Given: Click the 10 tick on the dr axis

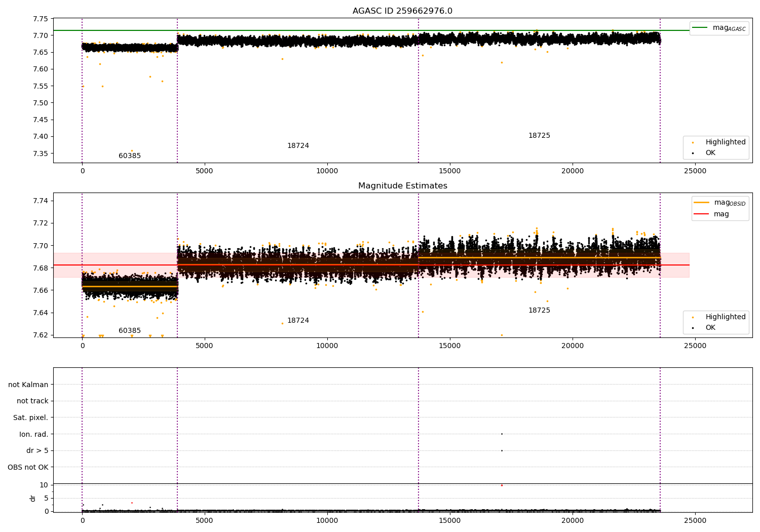Looking at the screenshot, I should tap(44, 485).
